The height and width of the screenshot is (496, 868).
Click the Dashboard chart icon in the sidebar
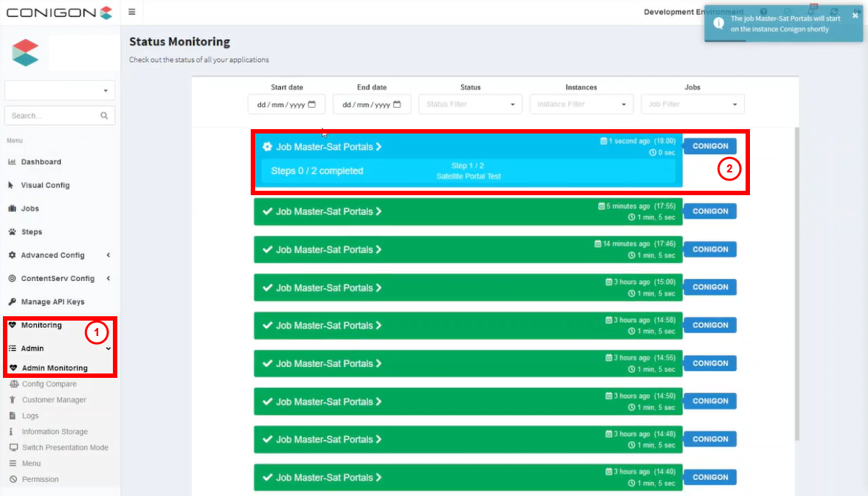click(12, 162)
